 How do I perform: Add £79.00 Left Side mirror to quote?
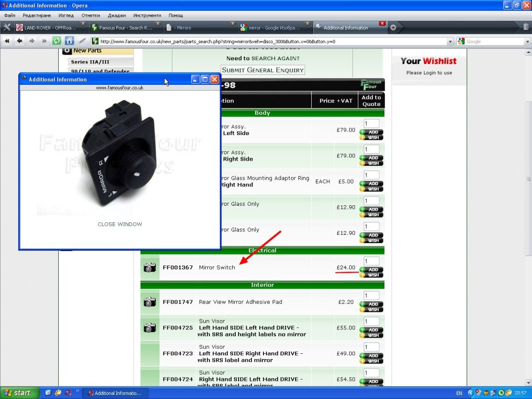[371, 132]
